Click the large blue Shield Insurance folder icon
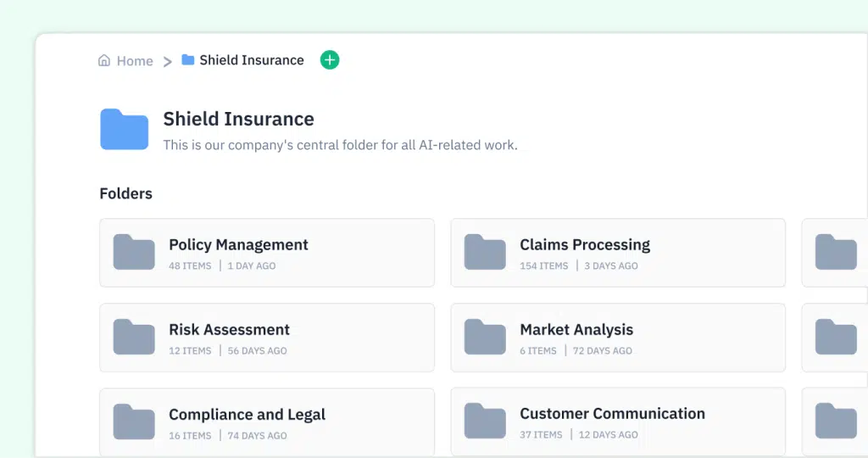Screen dimensions: 868x458 click(124, 129)
